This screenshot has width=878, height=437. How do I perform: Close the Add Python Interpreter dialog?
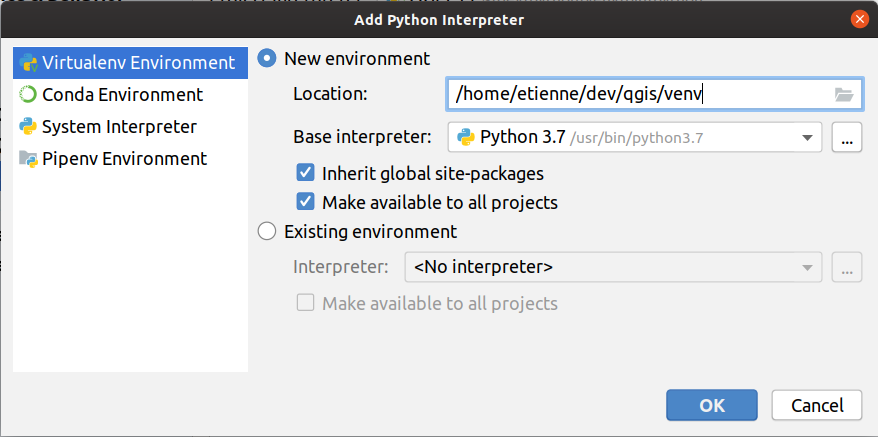point(858,19)
